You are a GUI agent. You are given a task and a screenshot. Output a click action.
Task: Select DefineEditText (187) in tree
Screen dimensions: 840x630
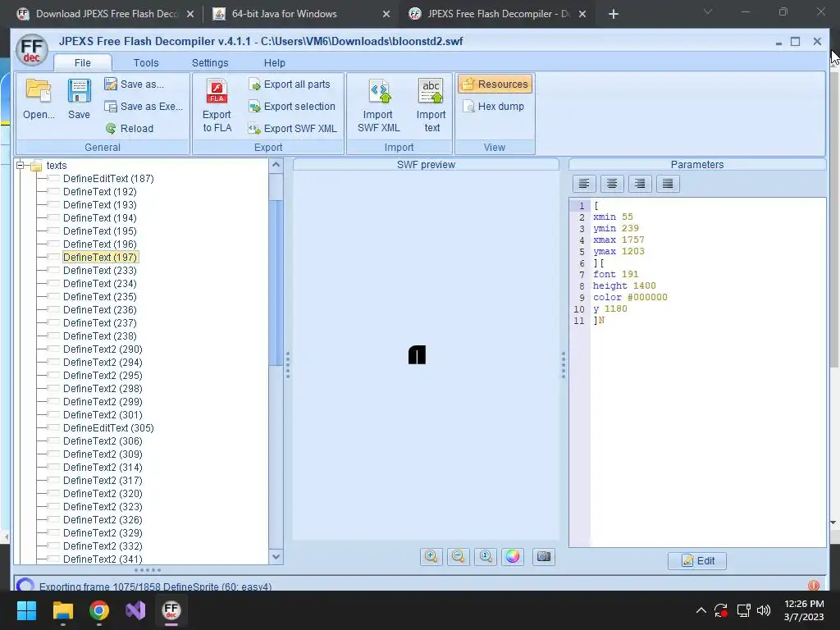(x=108, y=178)
